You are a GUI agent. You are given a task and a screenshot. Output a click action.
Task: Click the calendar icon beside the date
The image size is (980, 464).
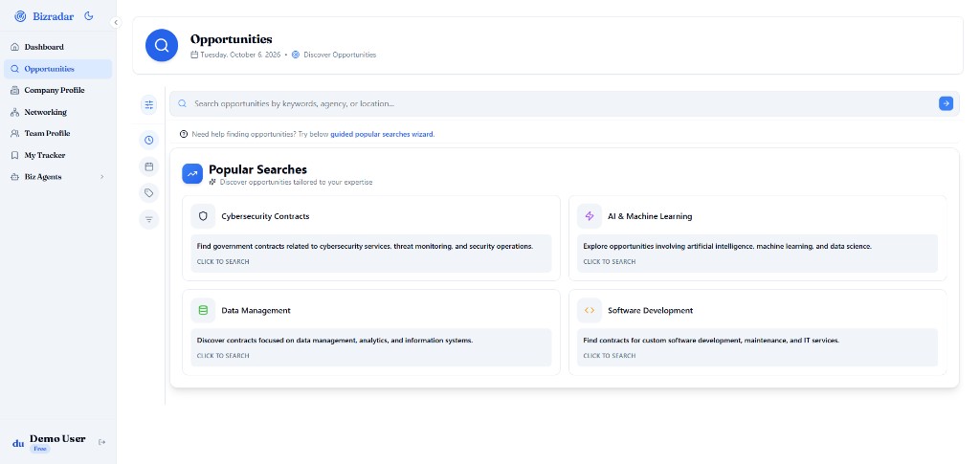[x=194, y=55]
